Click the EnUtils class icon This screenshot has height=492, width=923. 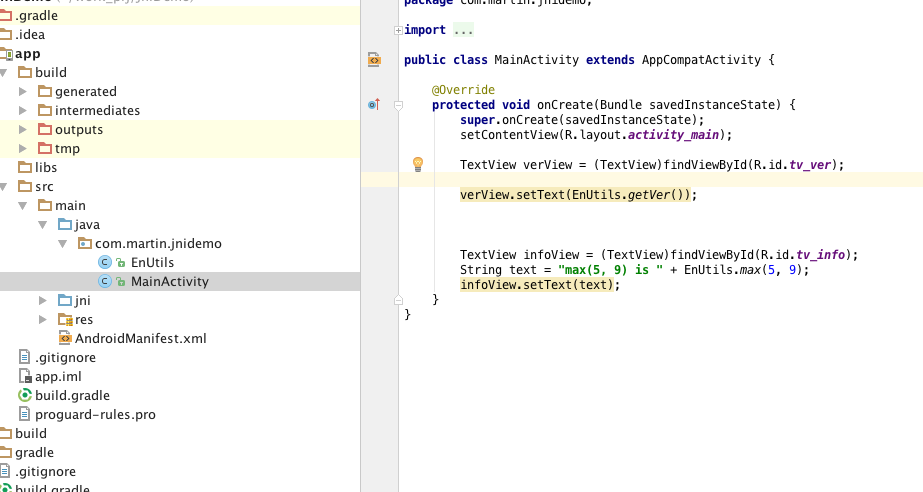click(x=105, y=262)
